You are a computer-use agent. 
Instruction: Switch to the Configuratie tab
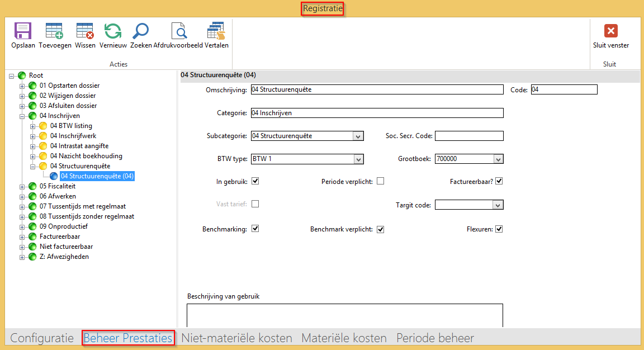point(42,338)
